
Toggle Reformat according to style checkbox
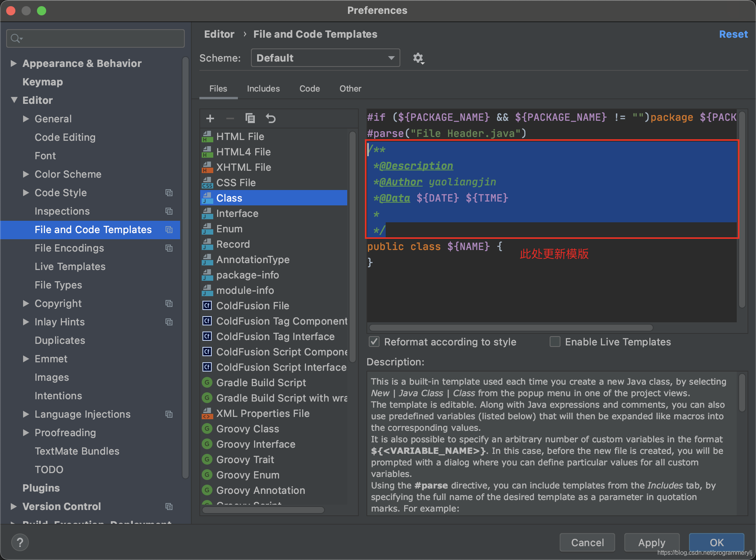click(374, 342)
